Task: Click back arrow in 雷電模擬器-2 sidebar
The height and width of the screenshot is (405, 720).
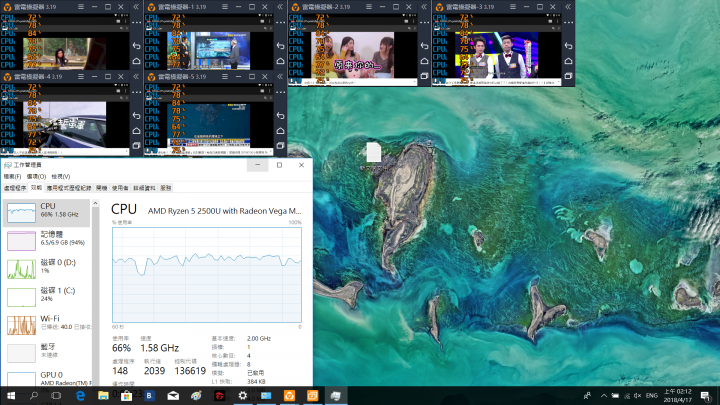Action: [x=424, y=46]
